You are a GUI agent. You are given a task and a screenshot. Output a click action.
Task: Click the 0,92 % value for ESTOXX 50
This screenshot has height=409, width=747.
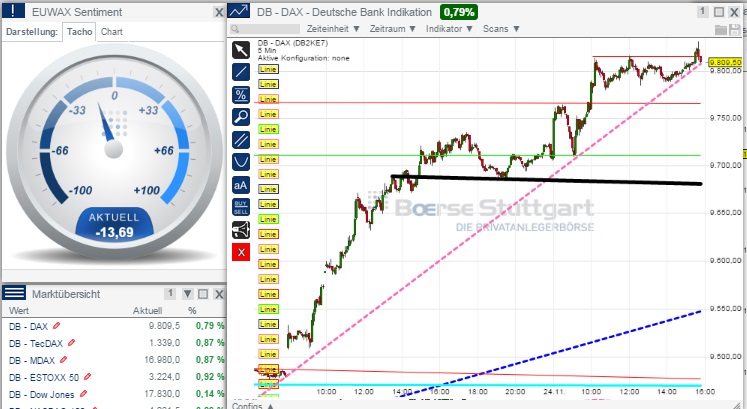pos(210,377)
